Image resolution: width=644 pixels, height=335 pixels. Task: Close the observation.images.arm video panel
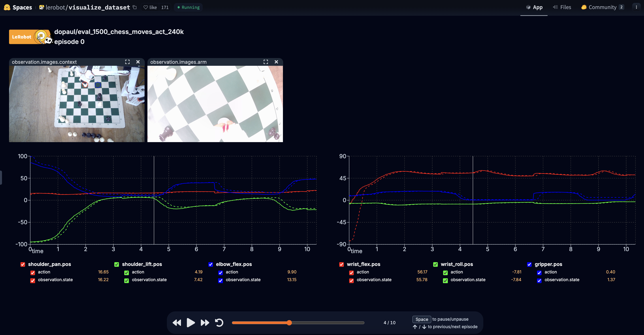(276, 62)
